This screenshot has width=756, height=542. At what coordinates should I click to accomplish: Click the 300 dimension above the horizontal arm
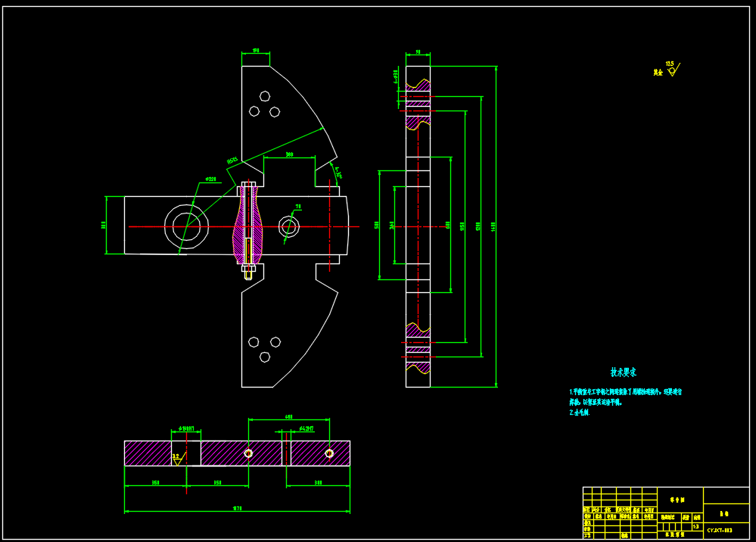click(289, 154)
